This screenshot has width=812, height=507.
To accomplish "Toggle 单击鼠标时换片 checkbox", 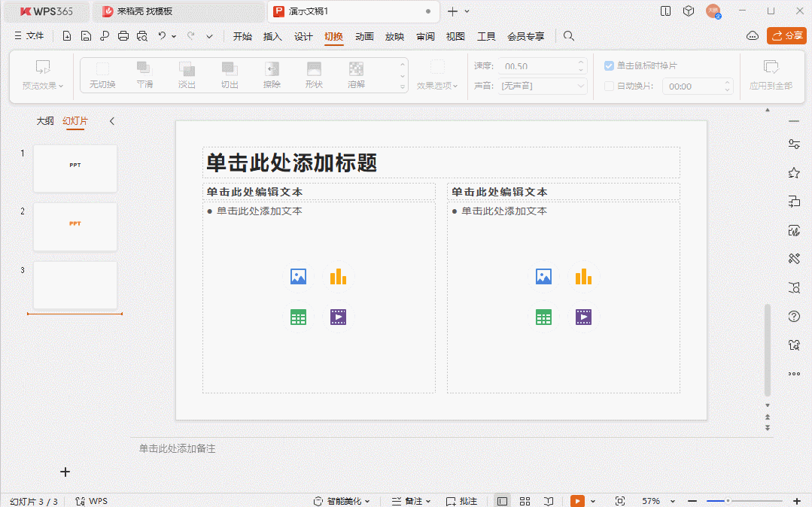I will tap(609, 65).
